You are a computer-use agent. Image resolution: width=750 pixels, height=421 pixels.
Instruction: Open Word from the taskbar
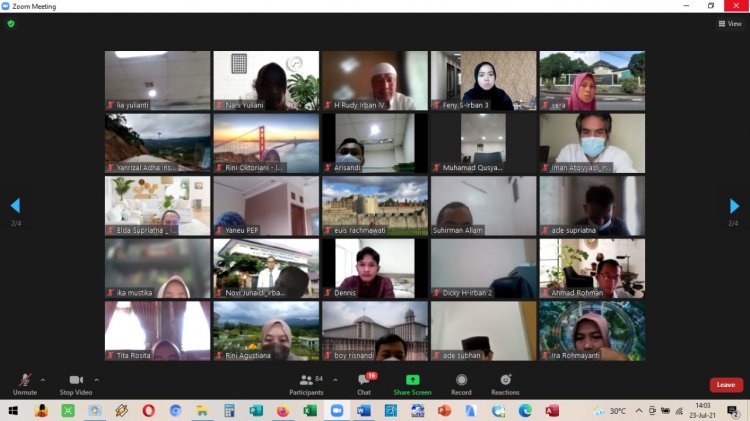click(x=364, y=410)
